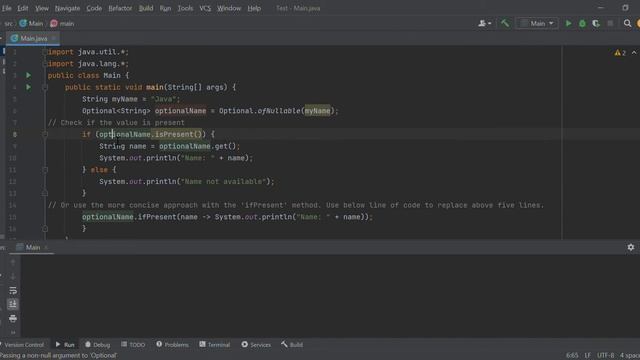Open the Build menu
The image size is (640, 360).
pyautogui.click(x=146, y=8)
